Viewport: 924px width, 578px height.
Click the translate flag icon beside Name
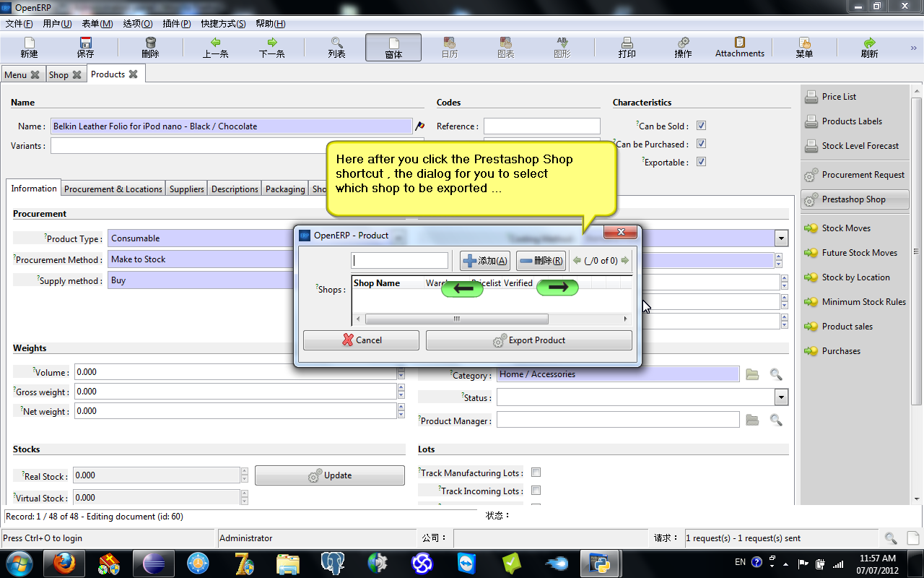[419, 126]
